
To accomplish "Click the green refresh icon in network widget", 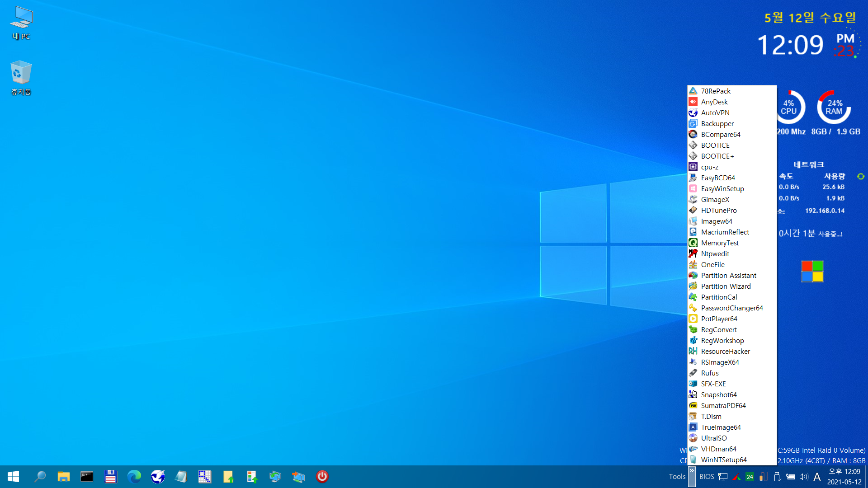I will click(x=861, y=176).
